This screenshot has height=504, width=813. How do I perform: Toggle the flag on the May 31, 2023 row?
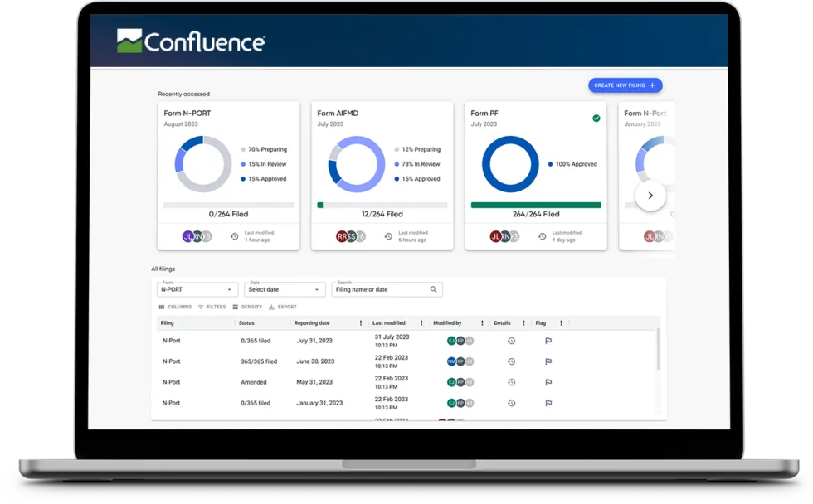coord(548,382)
